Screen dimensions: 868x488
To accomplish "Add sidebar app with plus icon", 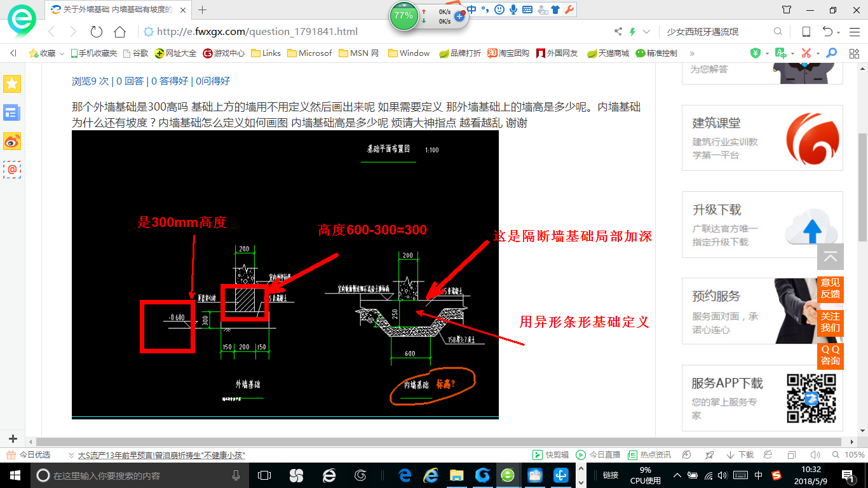I will [x=13, y=439].
